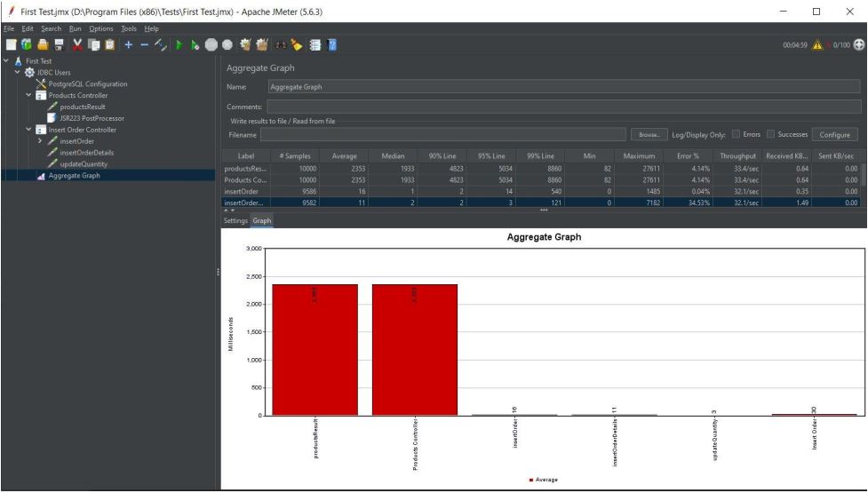Collapse the JDBC Users thread group
Image resolution: width=868 pixels, height=493 pixels.
click(18, 73)
